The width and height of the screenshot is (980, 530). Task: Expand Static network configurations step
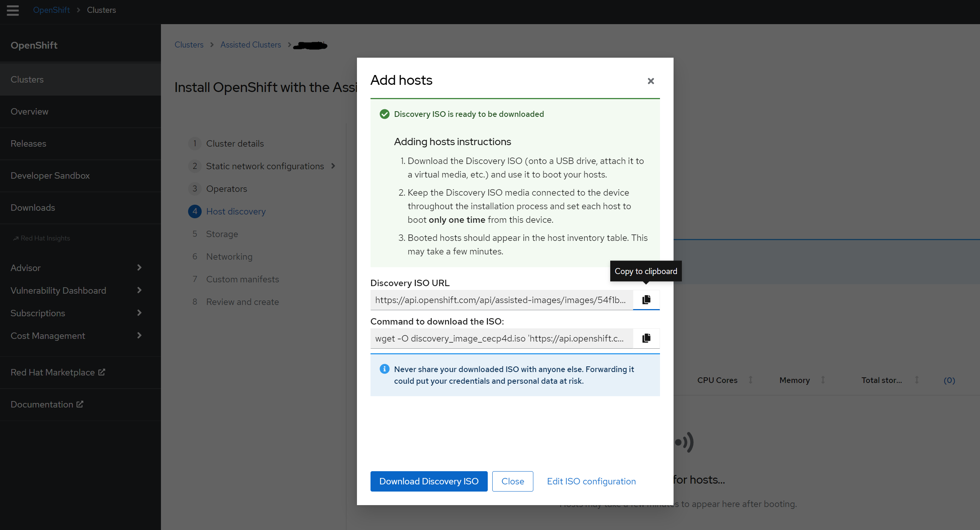(333, 166)
